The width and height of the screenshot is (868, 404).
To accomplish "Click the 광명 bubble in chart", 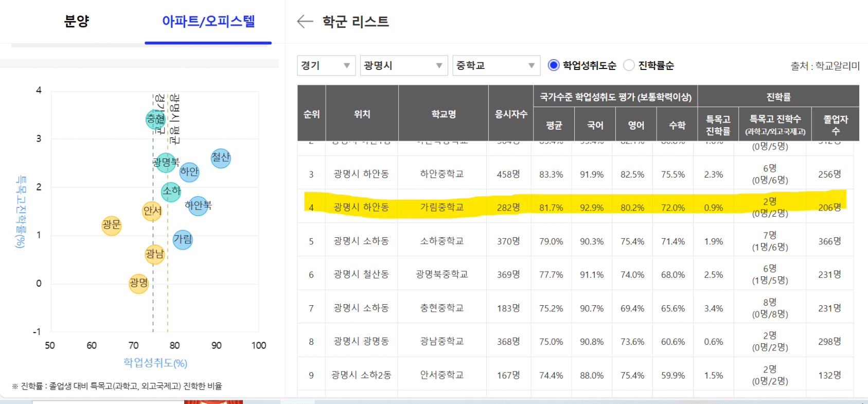I will tap(138, 284).
